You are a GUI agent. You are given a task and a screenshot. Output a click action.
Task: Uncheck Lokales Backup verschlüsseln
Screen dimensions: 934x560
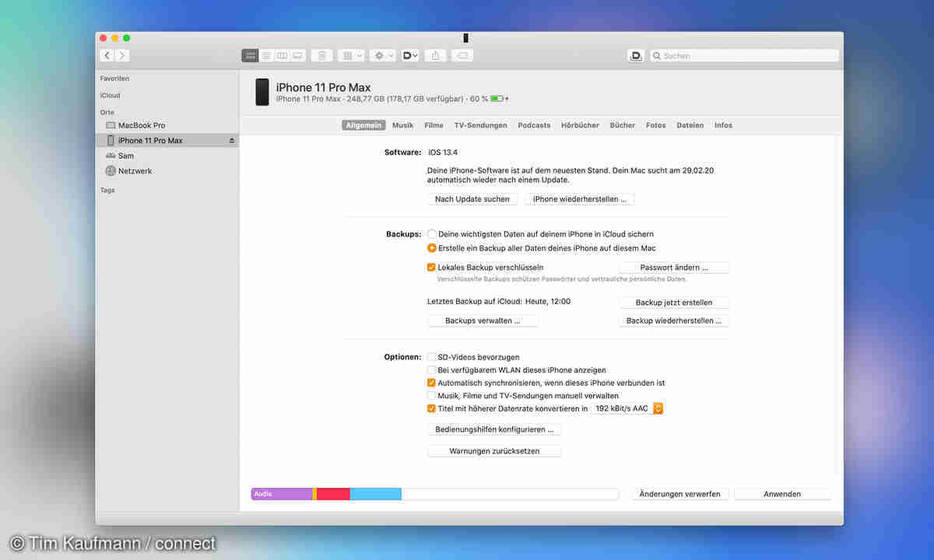pos(432,268)
